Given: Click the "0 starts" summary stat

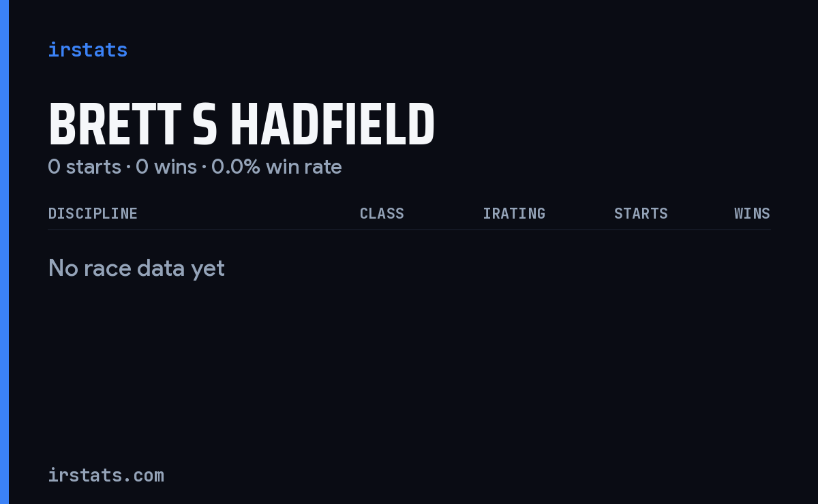Looking at the screenshot, I should [x=85, y=167].
